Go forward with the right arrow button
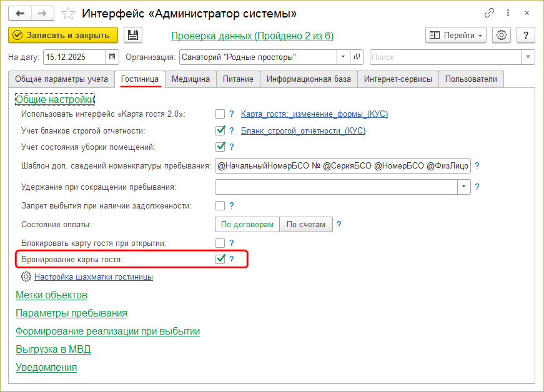Image resolution: width=544 pixels, height=392 pixels. click(x=42, y=14)
